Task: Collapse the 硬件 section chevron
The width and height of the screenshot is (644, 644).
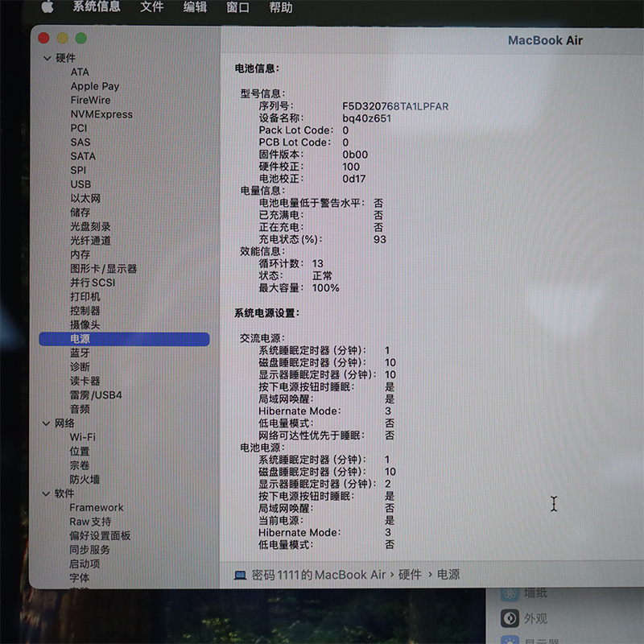Action: 47,58
